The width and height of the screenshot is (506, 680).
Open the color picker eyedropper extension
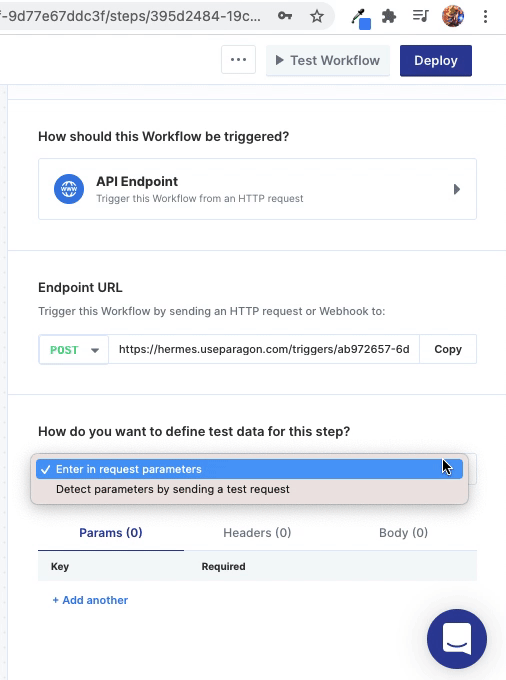coord(360,18)
